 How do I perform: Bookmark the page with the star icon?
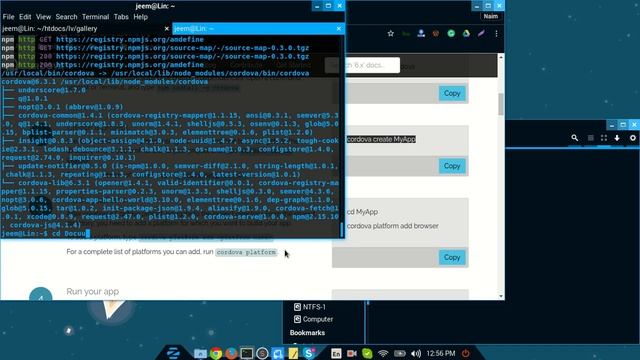pos(391,33)
